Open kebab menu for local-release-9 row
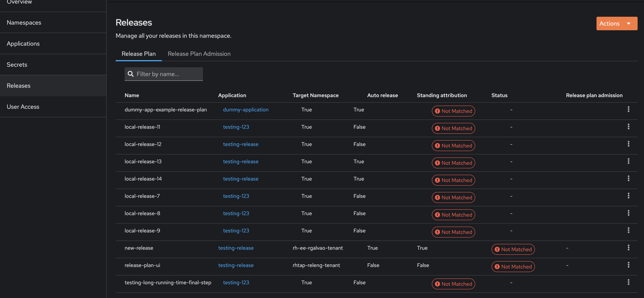This screenshot has height=298, width=644. pyautogui.click(x=628, y=230)
